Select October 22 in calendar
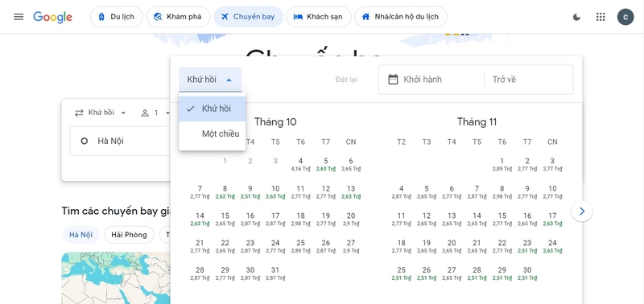The height and width of the screenshot is (304, 644). coord(225,246)
